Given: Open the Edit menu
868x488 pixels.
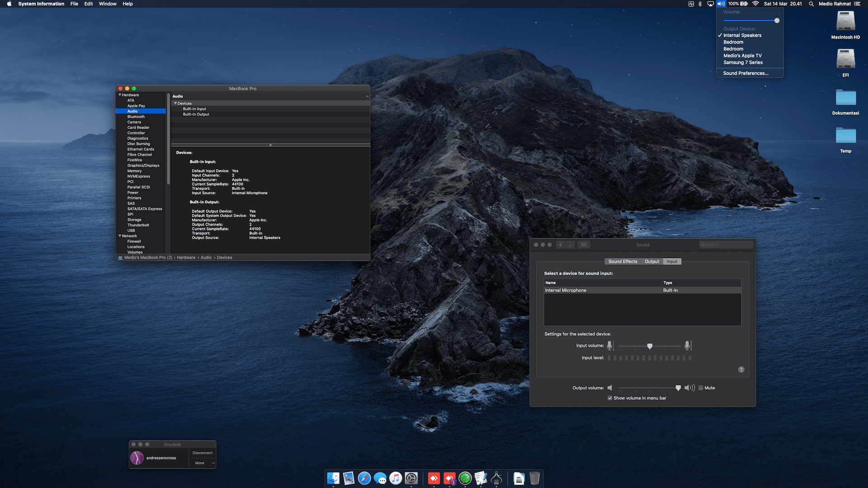Looking at the screenshot, I should click(x=89, y=4).
